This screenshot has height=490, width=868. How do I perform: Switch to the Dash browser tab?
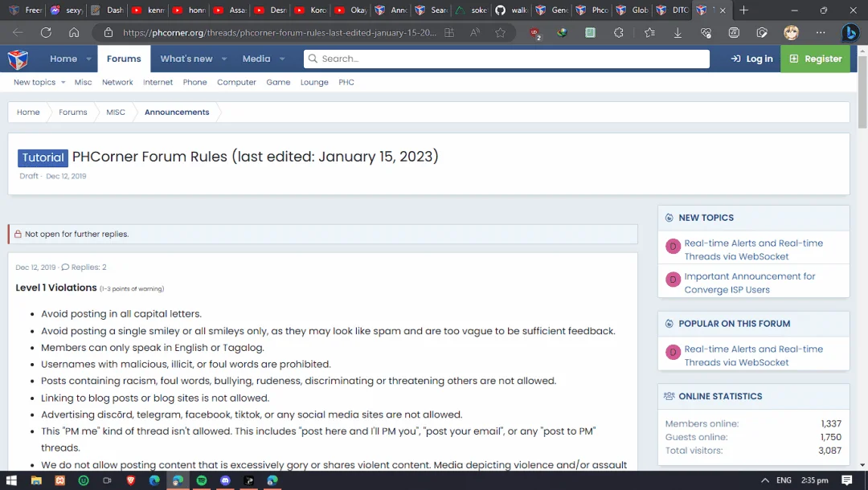[108, 10]
